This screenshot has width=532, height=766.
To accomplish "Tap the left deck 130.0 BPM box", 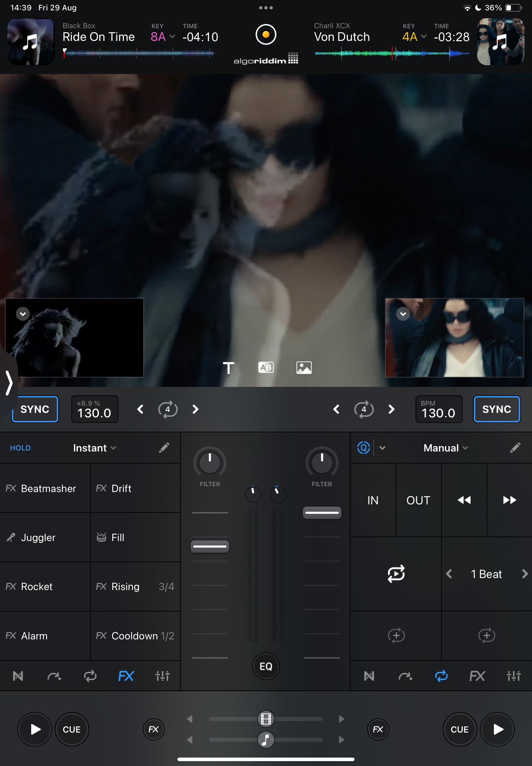I will (95, 409).
